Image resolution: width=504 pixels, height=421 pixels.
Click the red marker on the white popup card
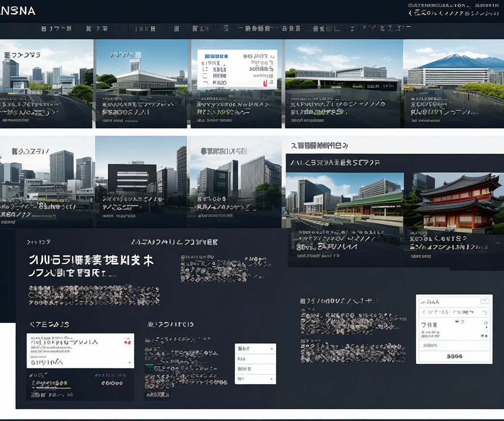pos(265,83)
